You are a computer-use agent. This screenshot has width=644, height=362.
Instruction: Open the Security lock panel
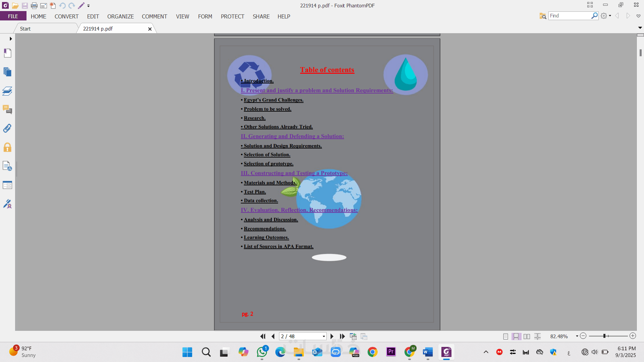click(7, 147)
